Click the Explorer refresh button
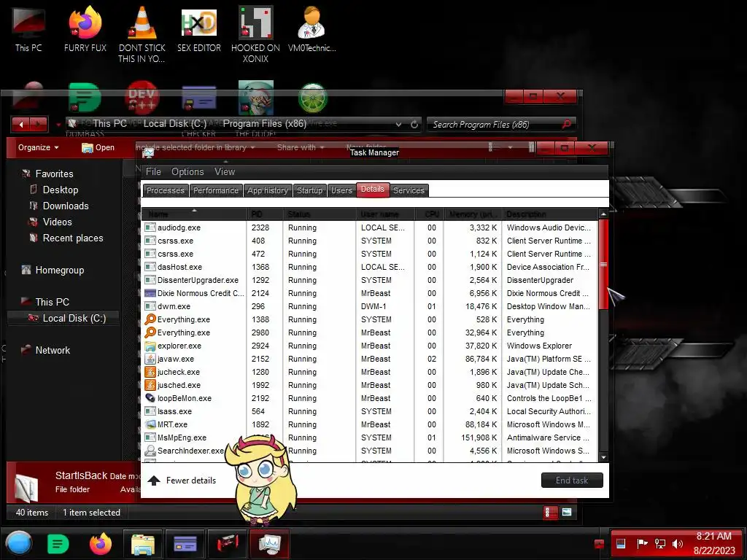747x560 pixels. click(x=414, y=124)
